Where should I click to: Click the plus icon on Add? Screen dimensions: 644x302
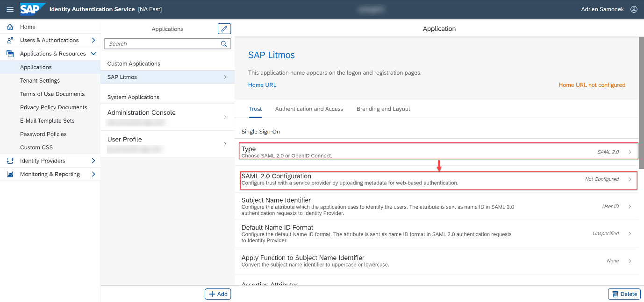[x=212, y=294]
